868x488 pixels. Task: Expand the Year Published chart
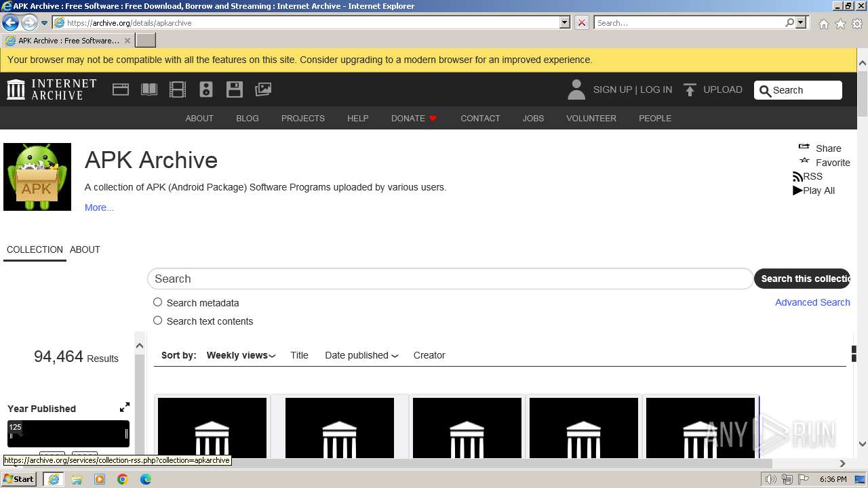click(x=125, y=407)
